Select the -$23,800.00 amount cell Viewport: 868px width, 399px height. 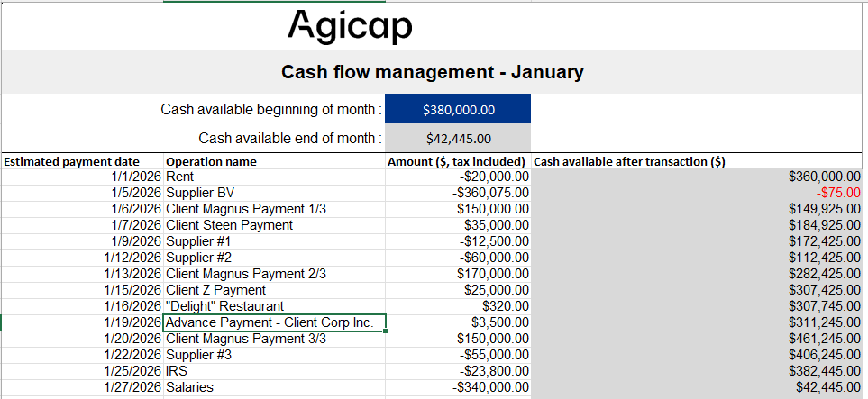pos(458,371)
